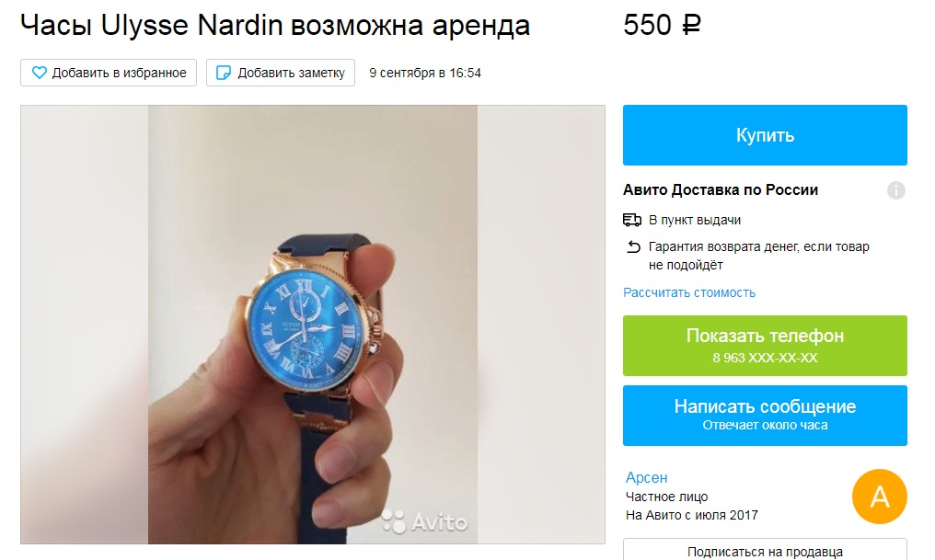Viewport: 935px width, 560px height.
Task: Click the heart icon for favorites
Action: click(40, 73)
